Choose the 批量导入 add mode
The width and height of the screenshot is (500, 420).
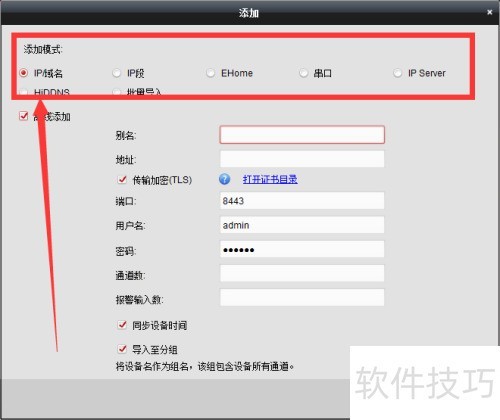pos(116,91)
